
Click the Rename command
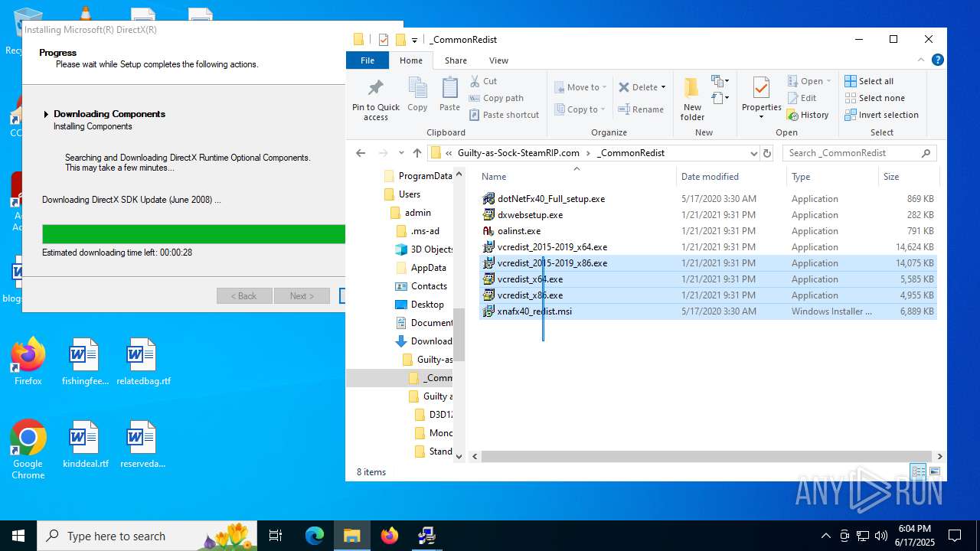(641, 109)
